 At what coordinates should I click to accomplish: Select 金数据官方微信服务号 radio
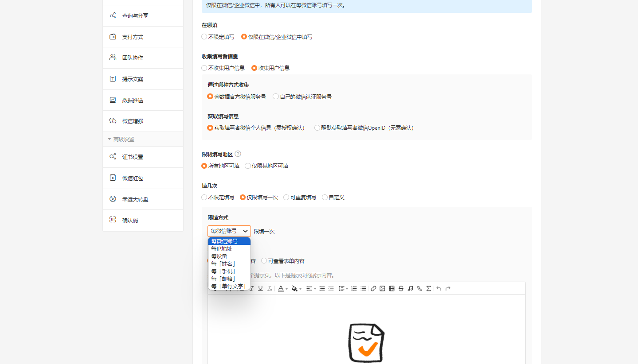(210, 96)
